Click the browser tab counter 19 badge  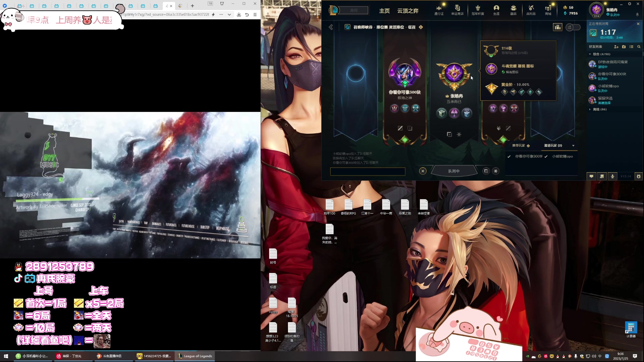click(x=210, y=4)
